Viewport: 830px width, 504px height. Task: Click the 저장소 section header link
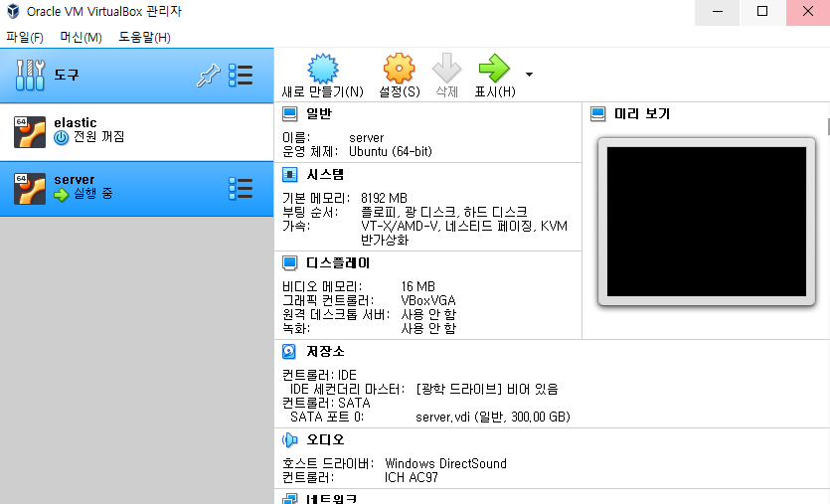[x=325, y=352]
